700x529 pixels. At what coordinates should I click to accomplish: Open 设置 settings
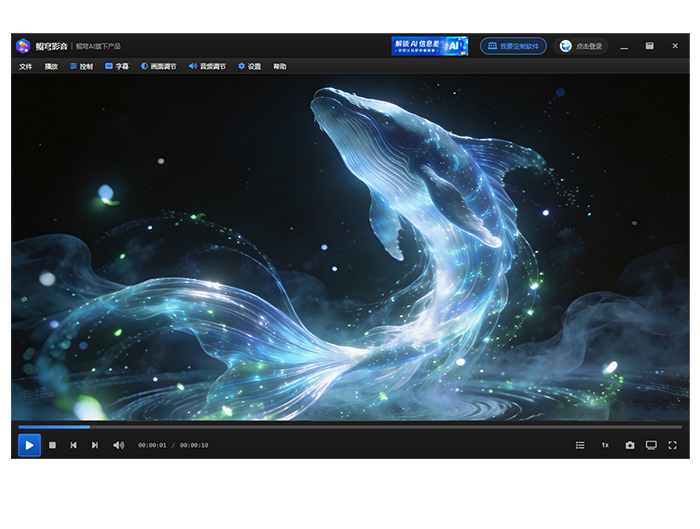pos(249,67)
